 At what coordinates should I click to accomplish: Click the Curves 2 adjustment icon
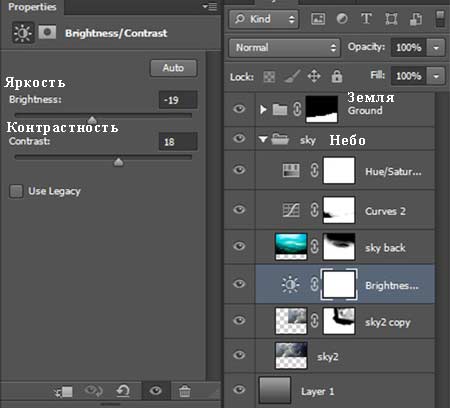291,210
